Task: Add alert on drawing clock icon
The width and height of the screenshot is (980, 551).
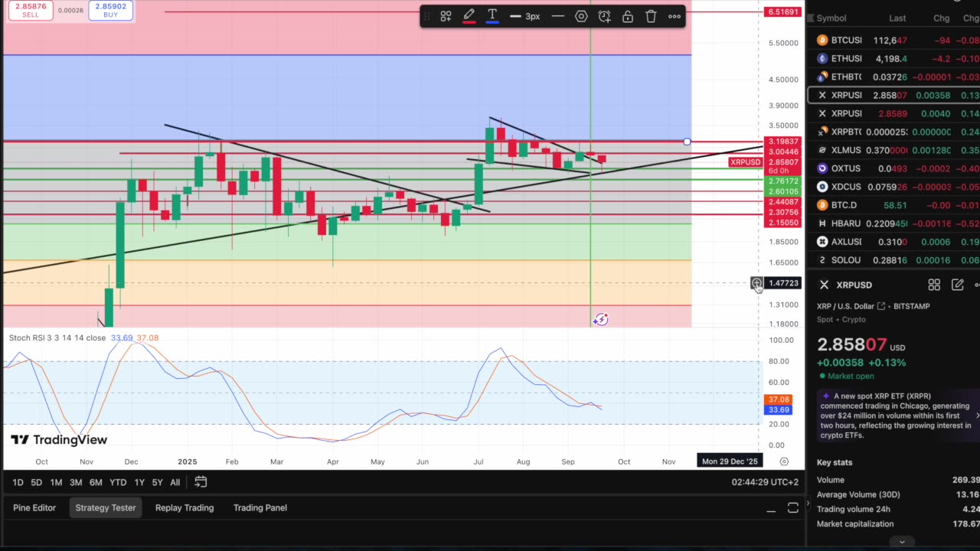Action: click(x=604, y=16)
